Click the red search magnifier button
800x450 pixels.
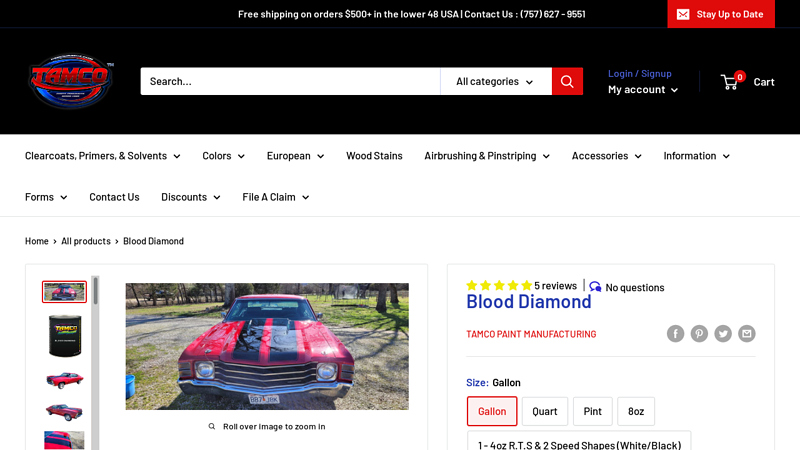[567, 81]
